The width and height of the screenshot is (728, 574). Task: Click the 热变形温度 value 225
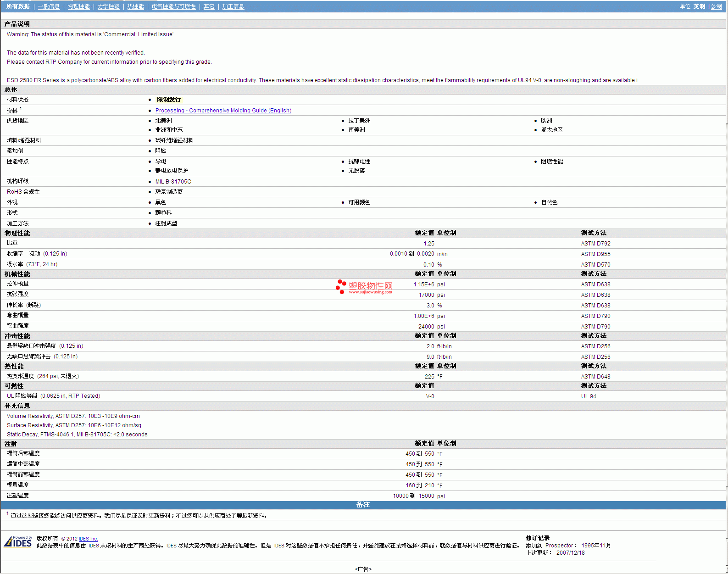pos(429,377)
